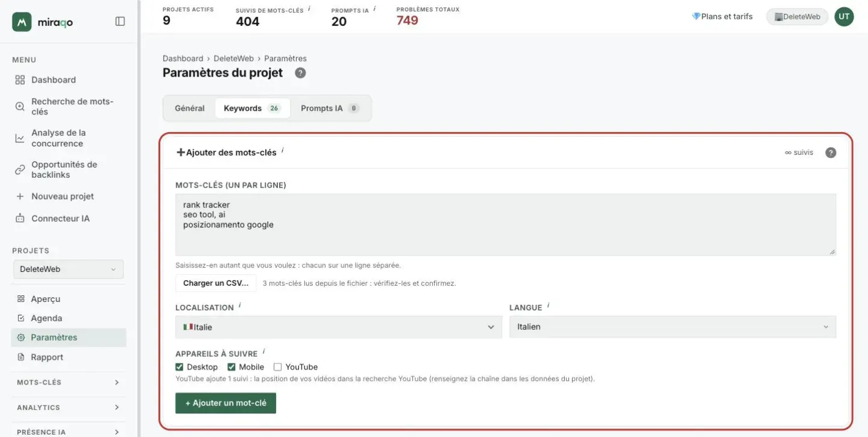This screenshot has width=868, height=437.
Task: Expand the ANALYTICS sidebar section
Action: 69,407
